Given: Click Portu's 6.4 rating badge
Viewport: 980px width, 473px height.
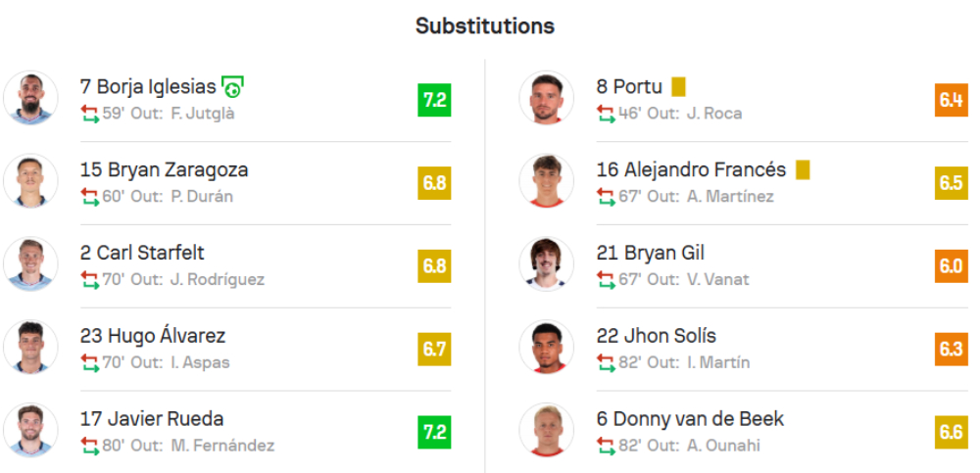Looking at the screenshot, I should pyautogui.click(x=951, y=100).
